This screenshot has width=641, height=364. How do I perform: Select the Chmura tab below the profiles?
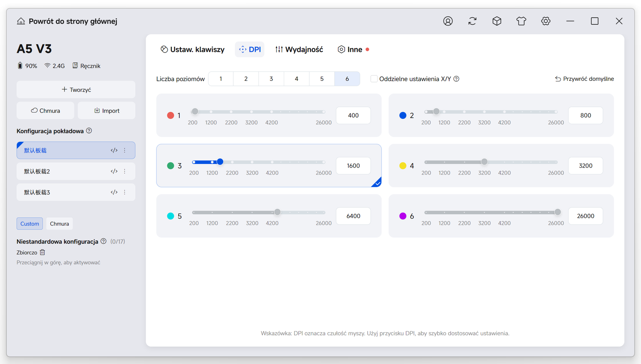click(x=59, y=224)
